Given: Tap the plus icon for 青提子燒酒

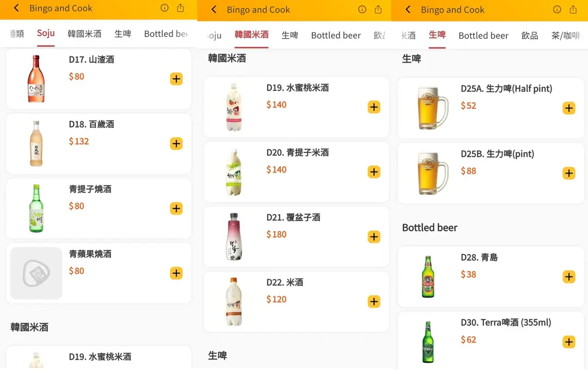Looking at the screenshot, I should [x=176, y=208].
